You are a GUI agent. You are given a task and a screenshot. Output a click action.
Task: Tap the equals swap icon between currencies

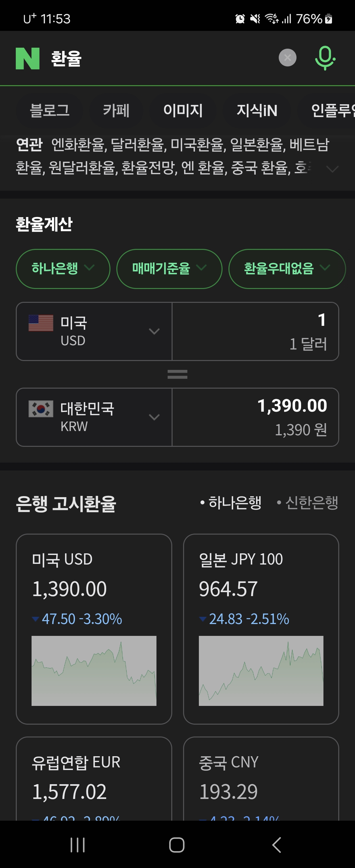click(x=177, y=374)
